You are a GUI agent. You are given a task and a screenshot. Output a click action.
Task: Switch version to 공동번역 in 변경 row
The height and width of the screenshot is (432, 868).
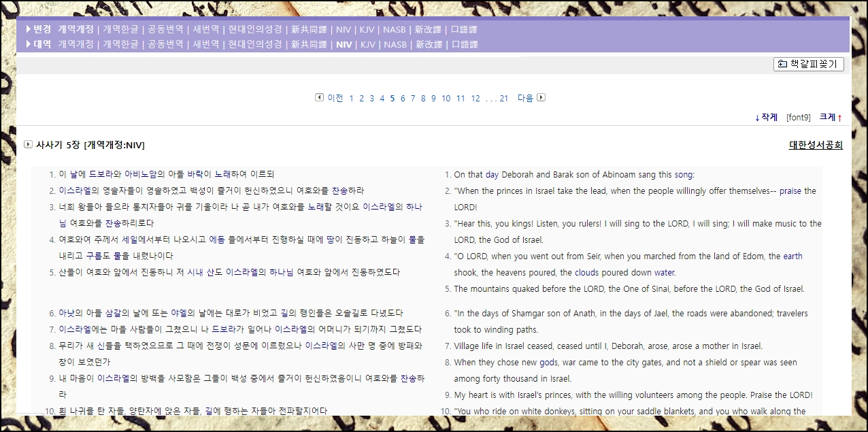point(165,29)
